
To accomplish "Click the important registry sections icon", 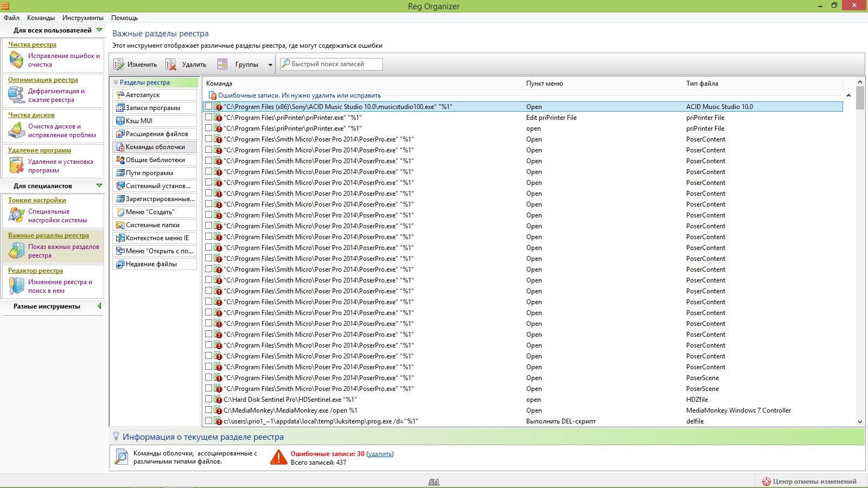I will point(16,251).
